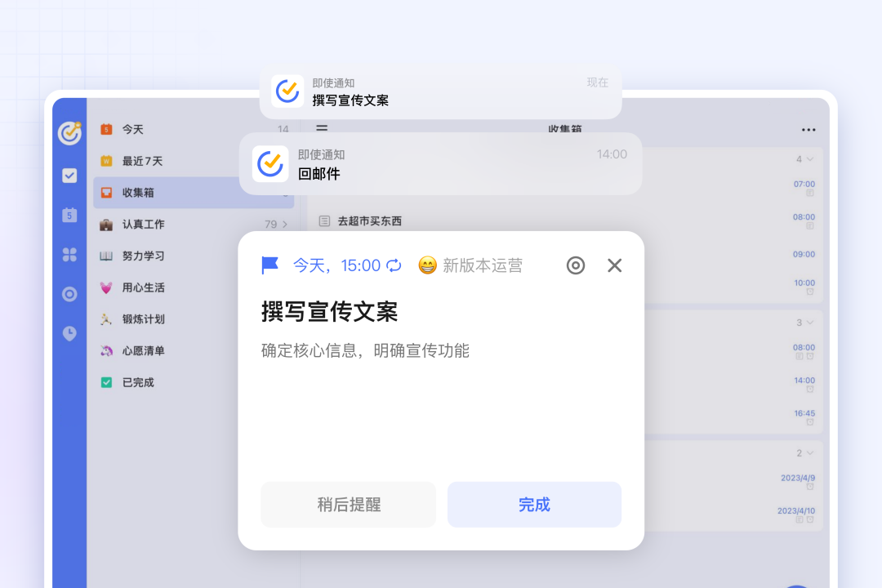Click the app icon on the 撰写宣传文案 notification
Viewport: 882px width, 588px height.
[x=287, y=91]
